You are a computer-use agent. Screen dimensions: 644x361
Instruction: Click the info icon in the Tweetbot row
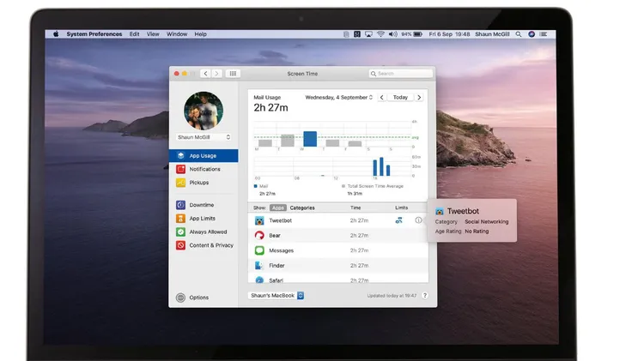(x=419, y=220)
